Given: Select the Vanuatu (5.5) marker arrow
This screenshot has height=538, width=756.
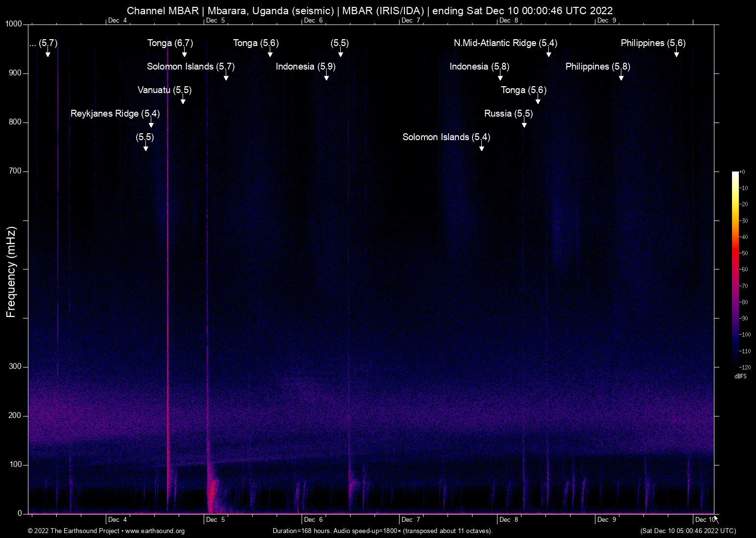Looking at the screenshot, I should (184, 100).
